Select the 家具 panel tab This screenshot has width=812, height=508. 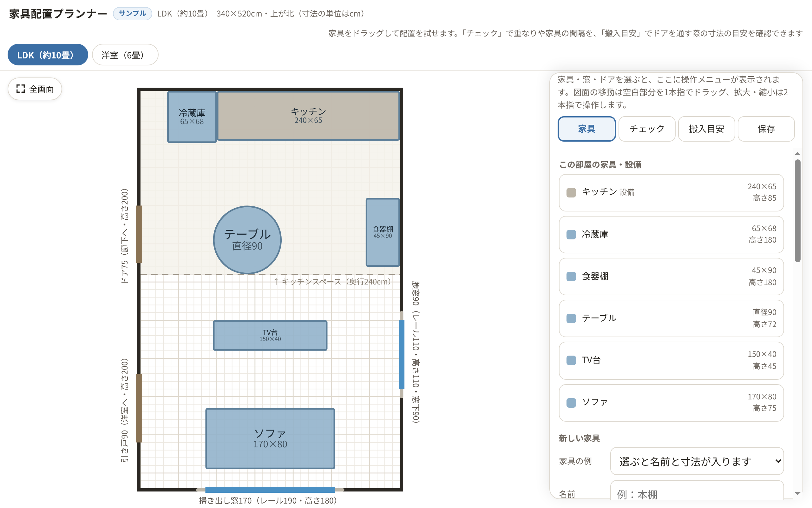586,129
